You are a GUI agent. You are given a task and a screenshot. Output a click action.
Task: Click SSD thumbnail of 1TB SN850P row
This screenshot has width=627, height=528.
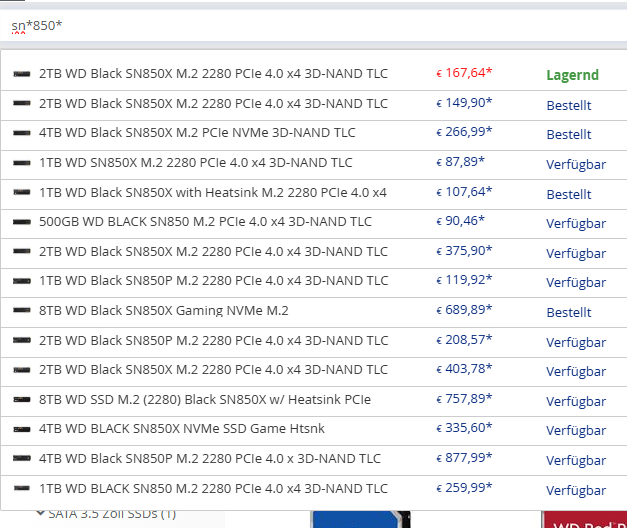point(22,281)
